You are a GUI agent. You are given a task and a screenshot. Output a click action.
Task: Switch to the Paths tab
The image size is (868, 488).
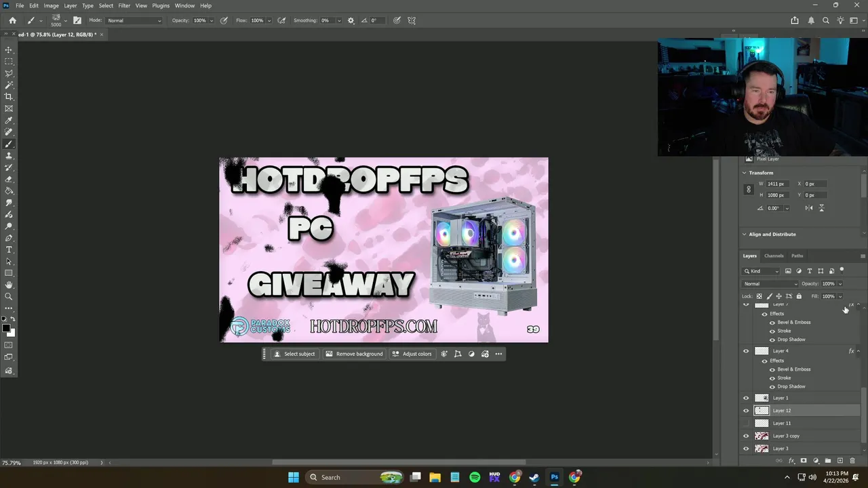(x=797, y=256)
